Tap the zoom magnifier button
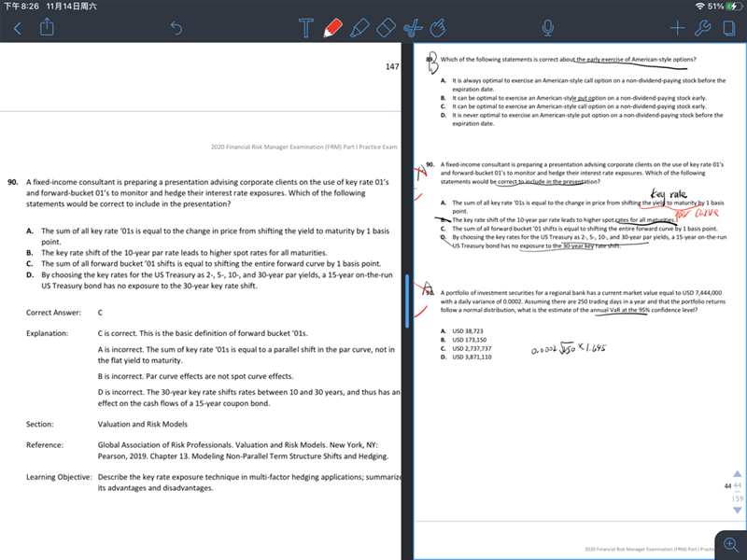Viewport: 747px width, 560px height. (x=731, y=544)
